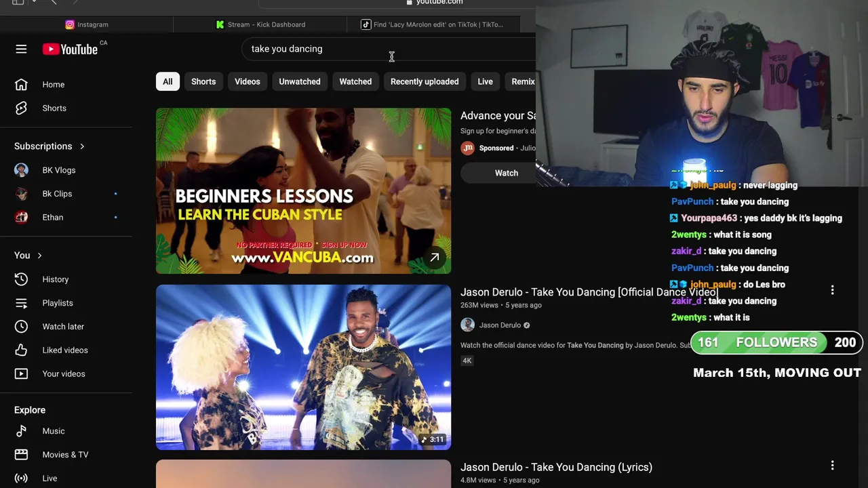Open the YouTube hamburger guide menu
The height and width of the screenshot is (488, 868).
pos(21,49)
